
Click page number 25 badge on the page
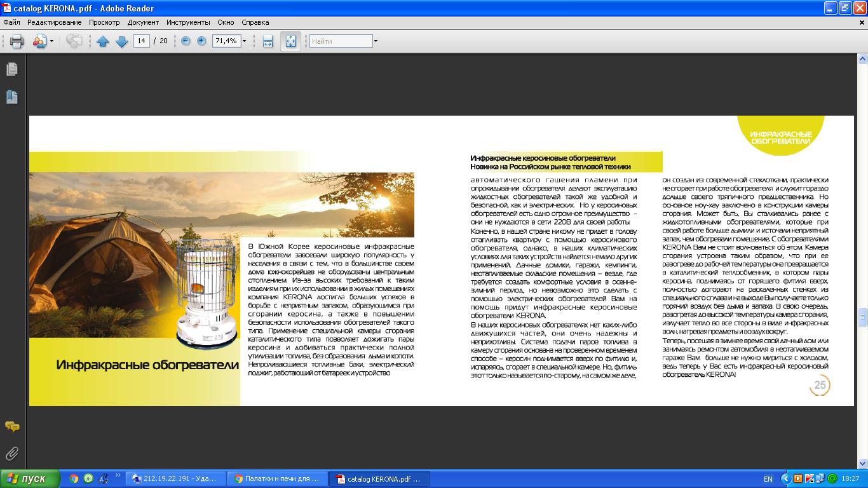pos(820,385)
